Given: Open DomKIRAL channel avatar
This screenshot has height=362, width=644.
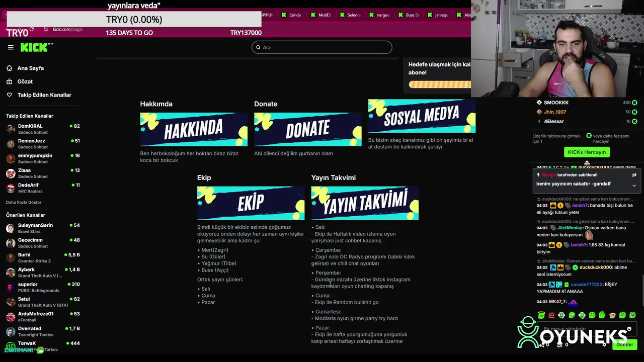Looking at the screenshot, I should tap(11, 129).
